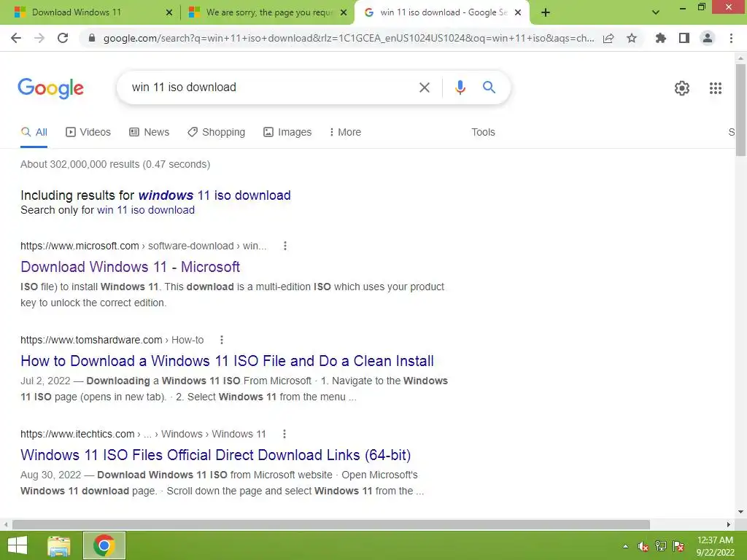Close the Google Search tab
Image resolution: width=747 pixels, height=560 pixels.
click(x=518, y=12)
